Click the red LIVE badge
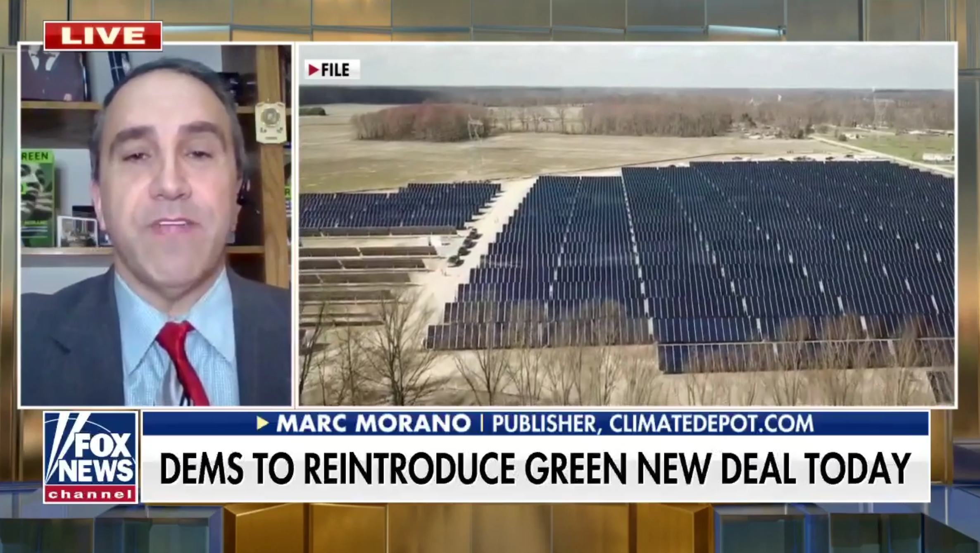This screenshot has height=553, width=980. point(103,36)
